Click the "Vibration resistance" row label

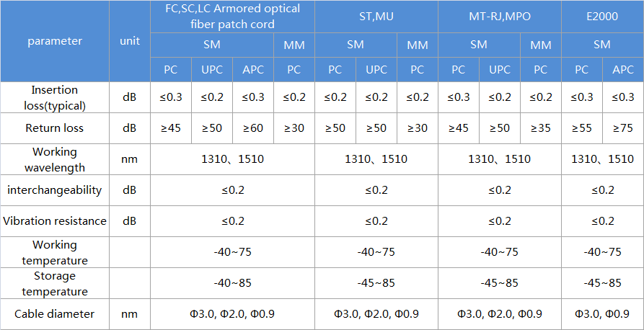point(55,221)
